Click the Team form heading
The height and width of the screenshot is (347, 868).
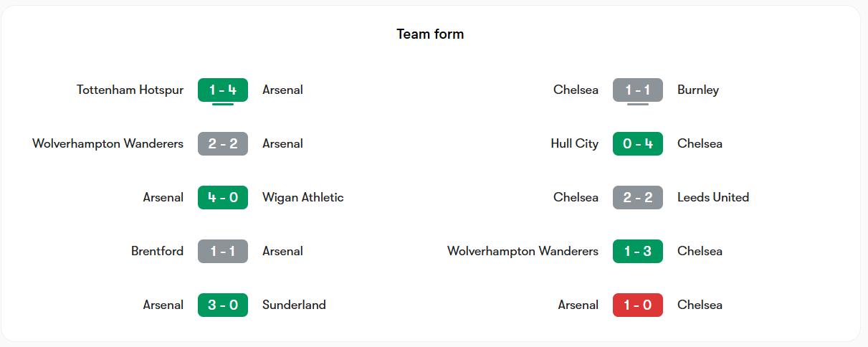[x=430, y=34]
